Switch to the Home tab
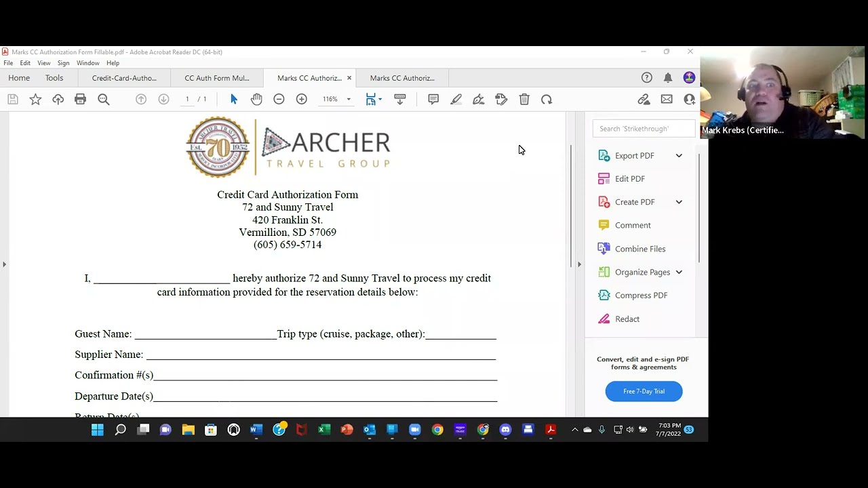 click(x=19, y=78)
